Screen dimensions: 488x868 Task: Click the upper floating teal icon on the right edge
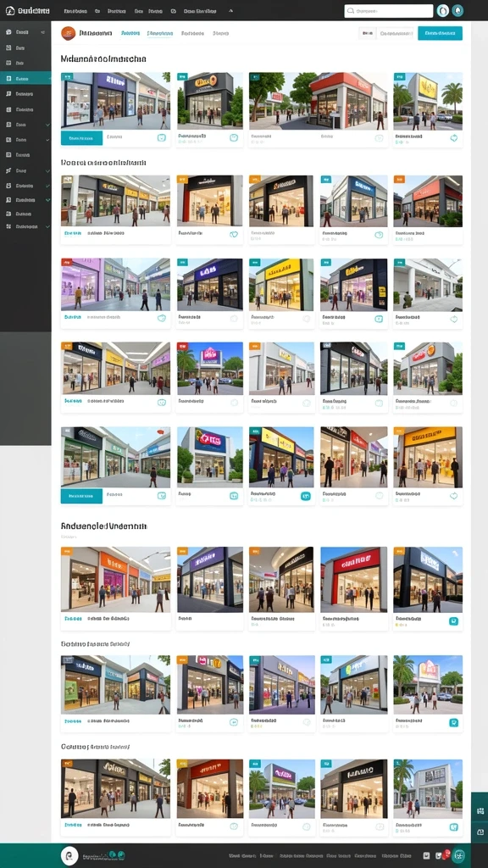pyautogui.click(x=480, y=810)
